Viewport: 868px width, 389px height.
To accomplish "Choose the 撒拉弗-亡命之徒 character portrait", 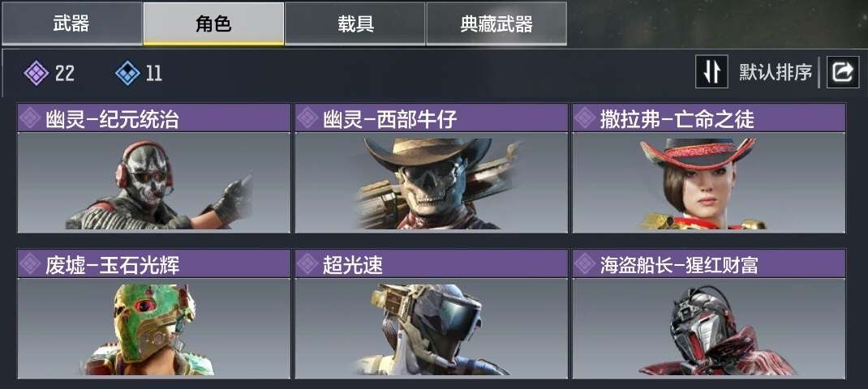I will [x=709, y=182].
